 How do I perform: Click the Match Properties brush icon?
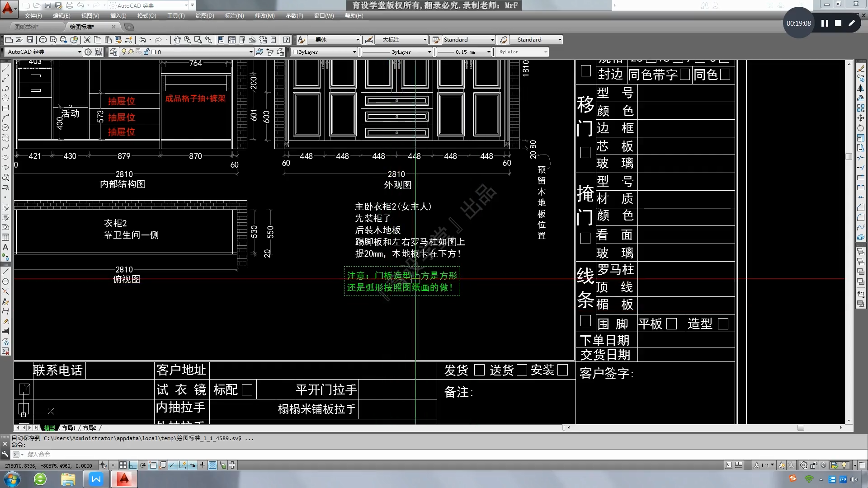(118, 40)
